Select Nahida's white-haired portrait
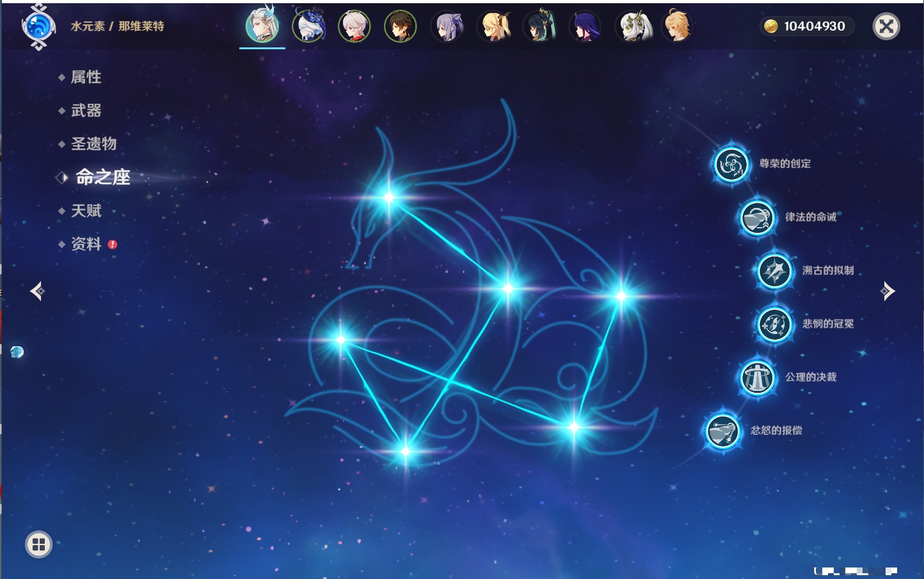 pos(632,27)
